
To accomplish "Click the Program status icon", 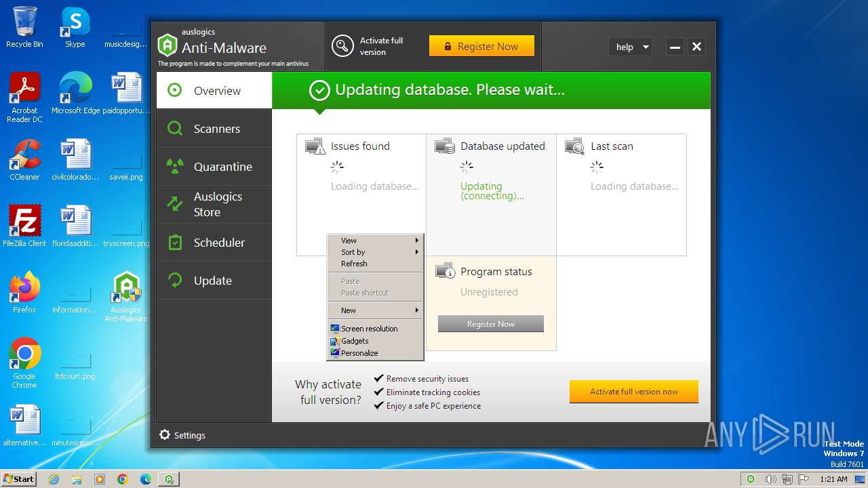I will click(x=445, y=271).
